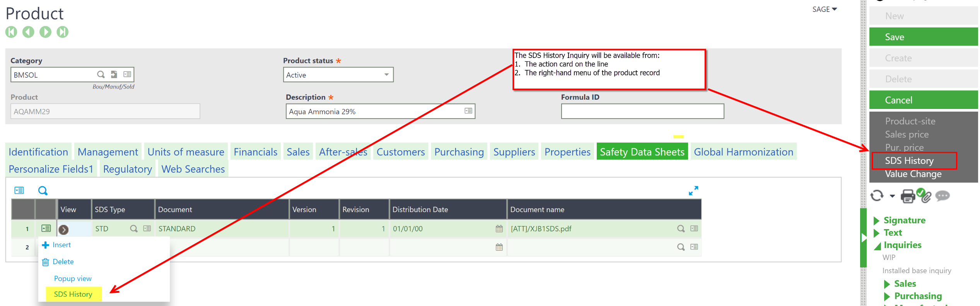Click the Category lookup magnifier icon
This screenshot has height=306, width=980.
[101, 75]
